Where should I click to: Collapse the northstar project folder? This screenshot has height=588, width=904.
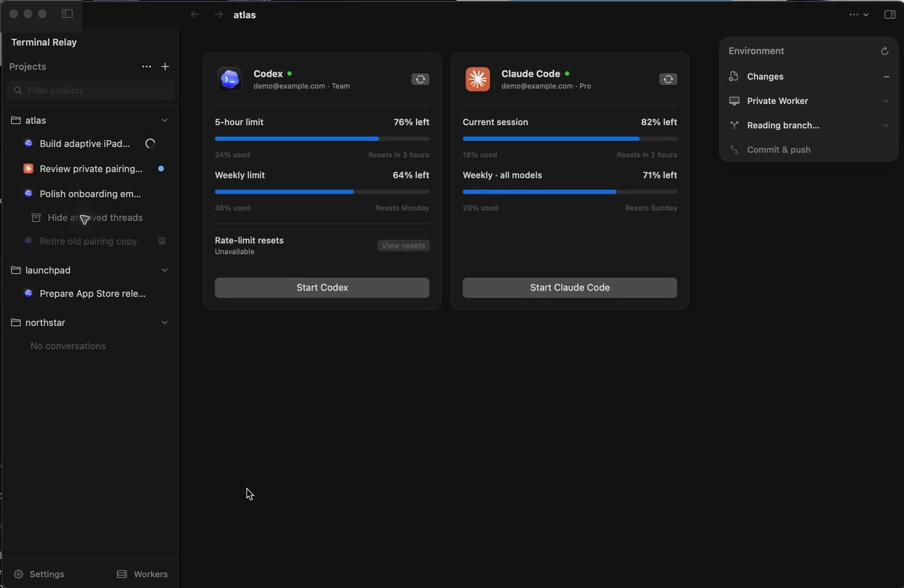pyautogui.click(x=164, y=323)
